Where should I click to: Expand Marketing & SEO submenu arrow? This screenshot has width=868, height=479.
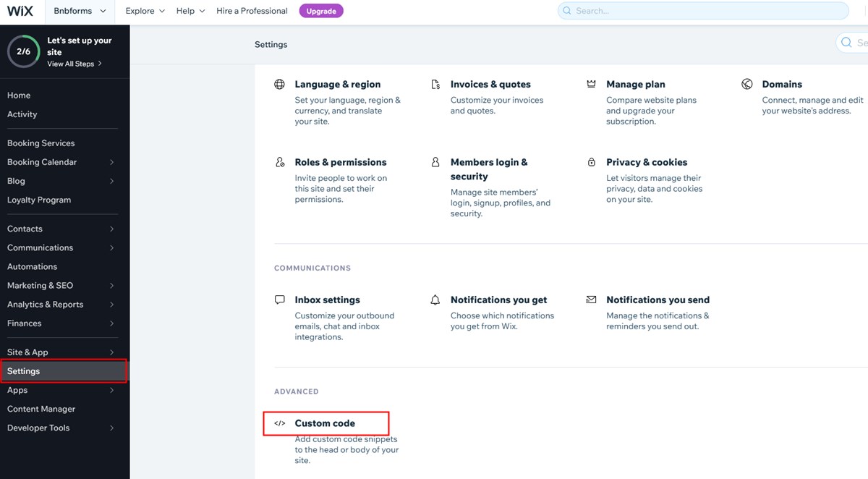click(x=112, y=285)
